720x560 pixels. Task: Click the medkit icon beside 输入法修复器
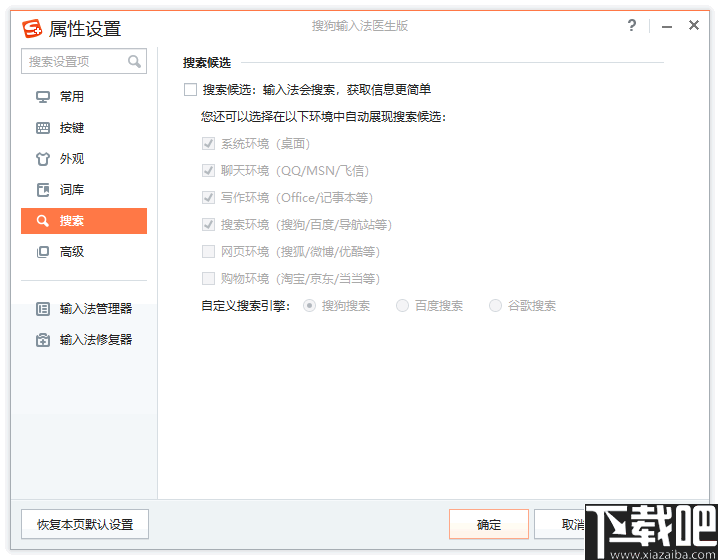click(x=43, y=340)
